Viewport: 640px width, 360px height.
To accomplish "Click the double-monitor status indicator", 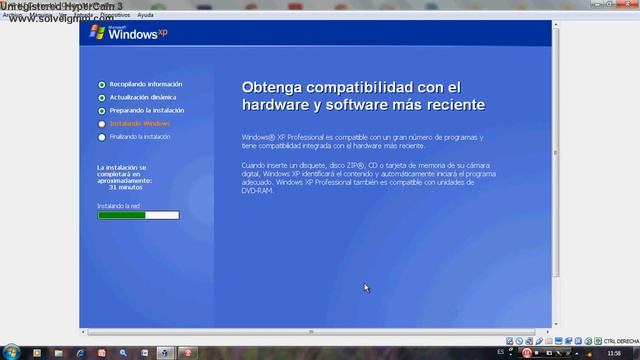I will pyautogui.click(x=568, y=341).
